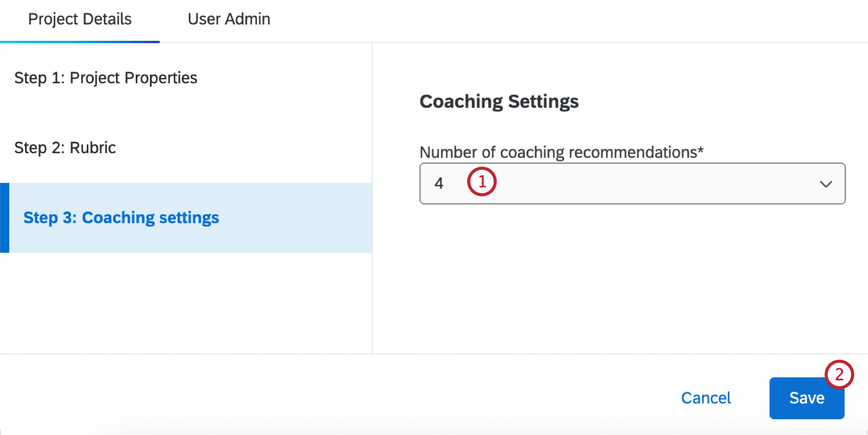The image size is (868, 435).
Task: Click the chevron on the recommendations selector
Action: coord(826,184)
